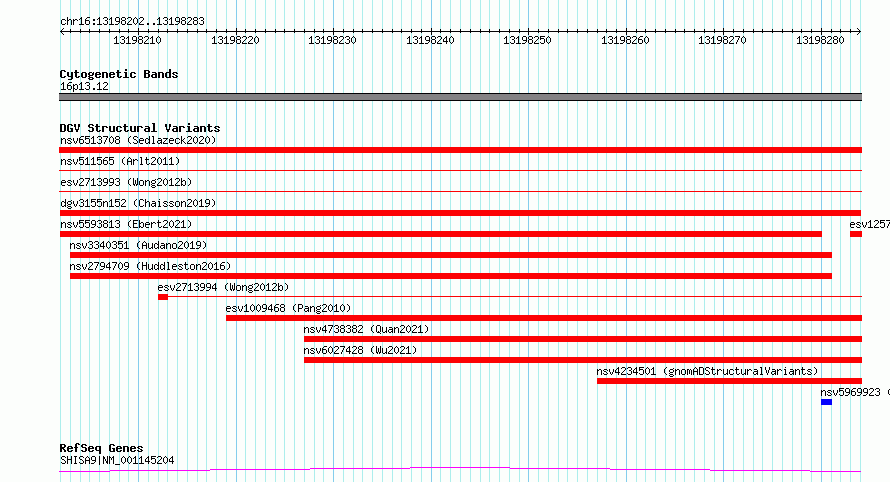Click the thick red bar under nsv6513708
Viewport: 890px width, 482px height.
pyautogui.click(x=460, y=150)
